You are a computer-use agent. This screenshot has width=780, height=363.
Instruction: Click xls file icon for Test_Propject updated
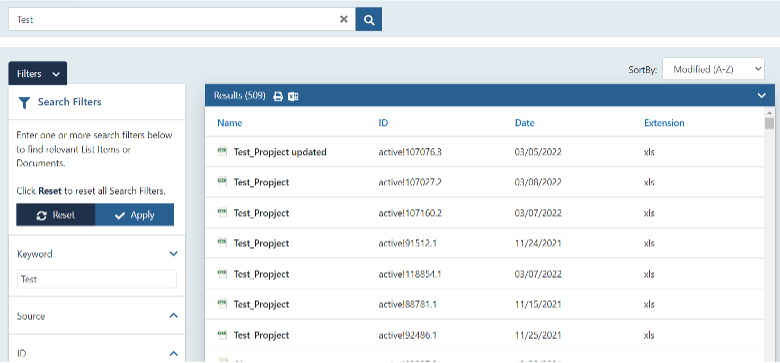coord(222,151)
